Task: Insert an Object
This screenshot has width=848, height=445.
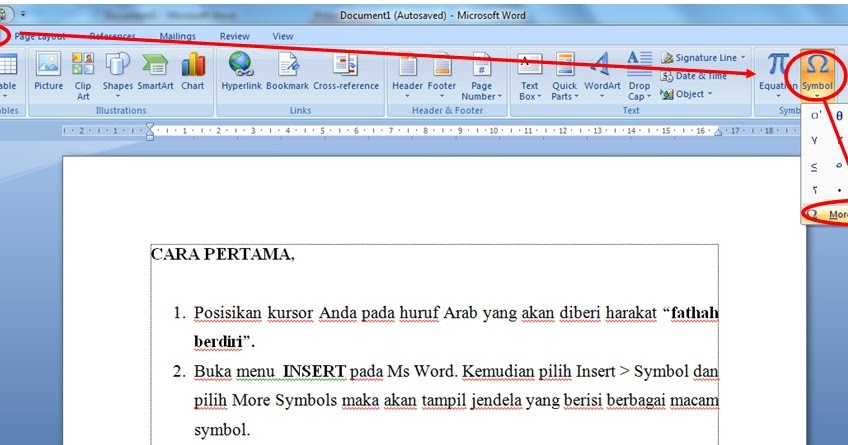Action: (686, 94)
